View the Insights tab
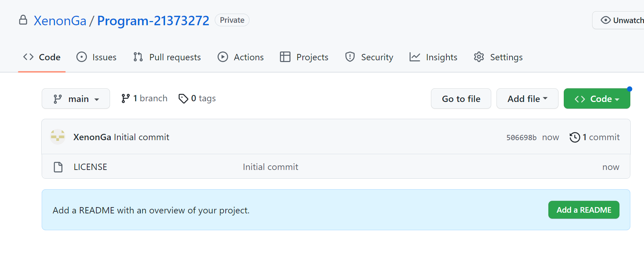Screen dimensions: 644x253 (x=433, y=57)
